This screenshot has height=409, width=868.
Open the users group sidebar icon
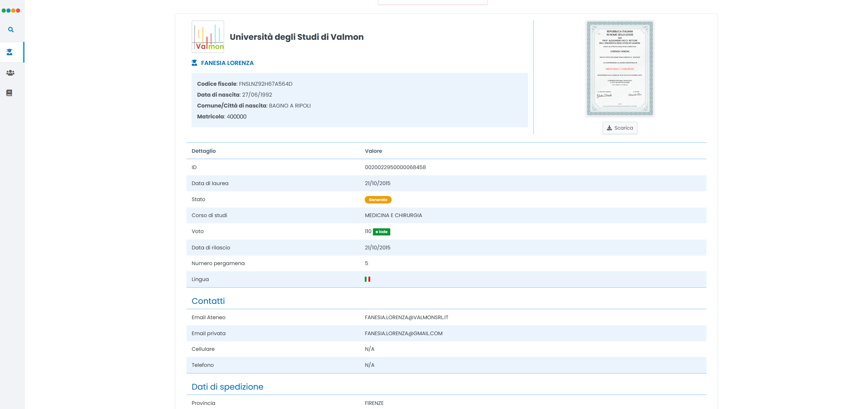click(10, 73)
